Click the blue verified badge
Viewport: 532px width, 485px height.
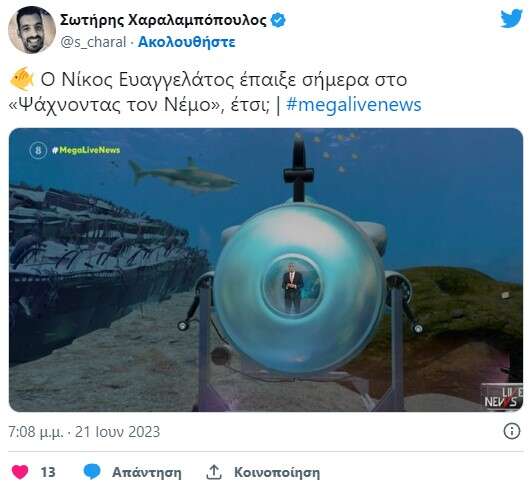point(278,20)
